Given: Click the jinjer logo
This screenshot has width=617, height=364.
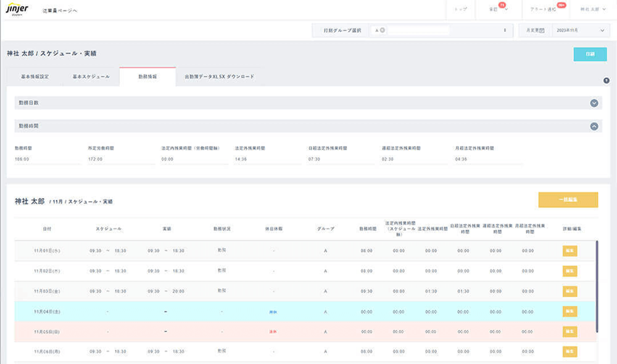Looking at the screenshot, I should tap(14, 10).
